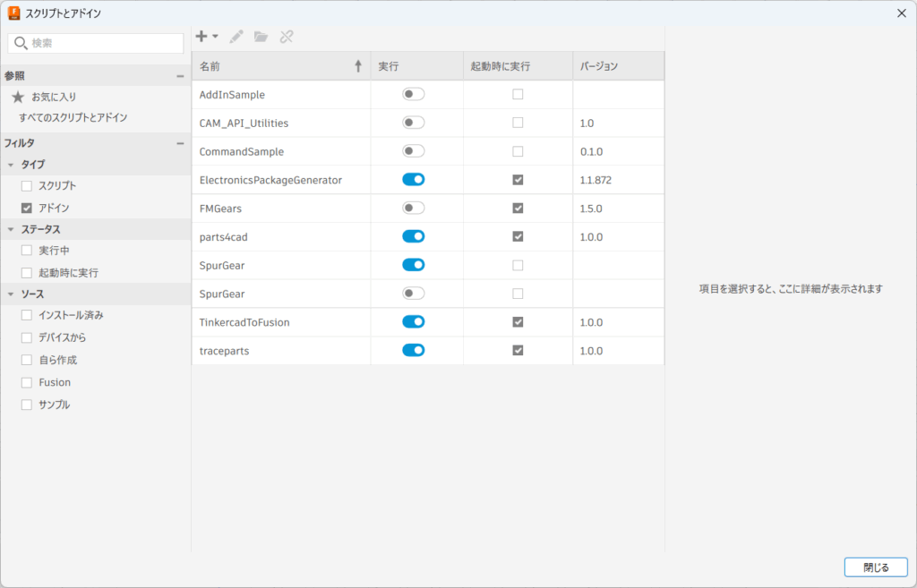
Task: Tick the run-on-startup box for CommandSample
Action: coord(518,151)
